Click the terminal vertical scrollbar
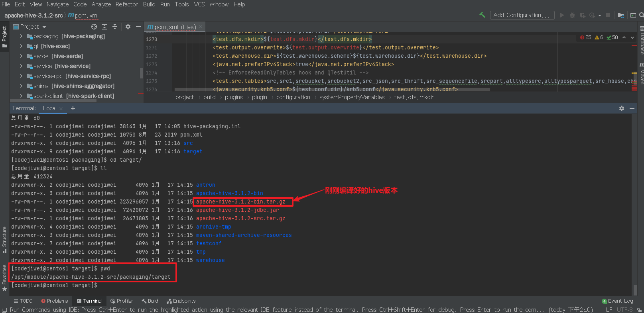 tap(635, 290)
